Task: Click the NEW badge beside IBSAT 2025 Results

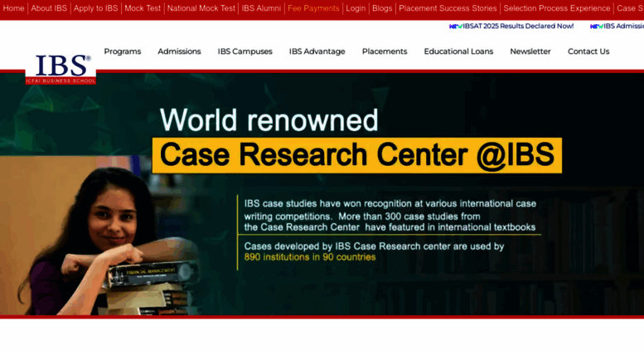Action: [x=455, y=27]
